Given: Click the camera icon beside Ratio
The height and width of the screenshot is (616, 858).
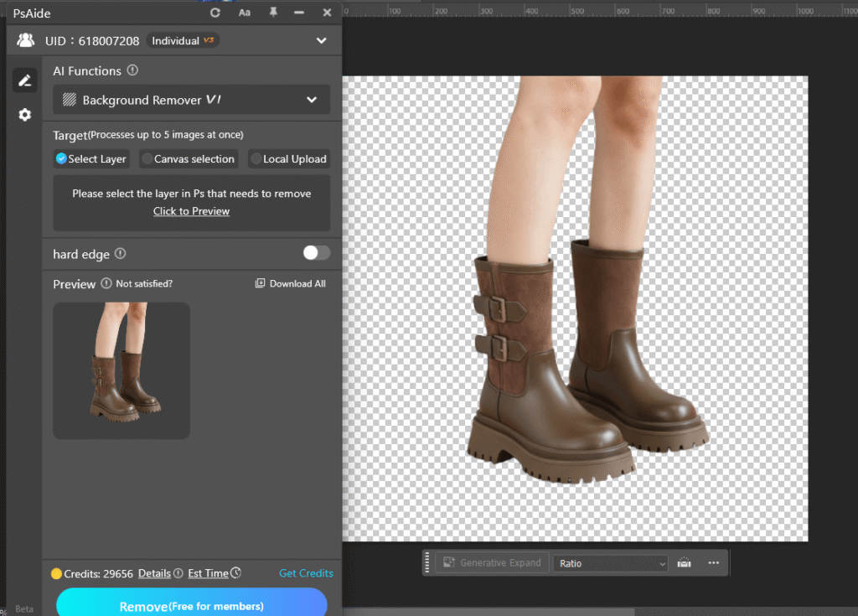Looking at the screenshot, I should click(x=683, y=562).
